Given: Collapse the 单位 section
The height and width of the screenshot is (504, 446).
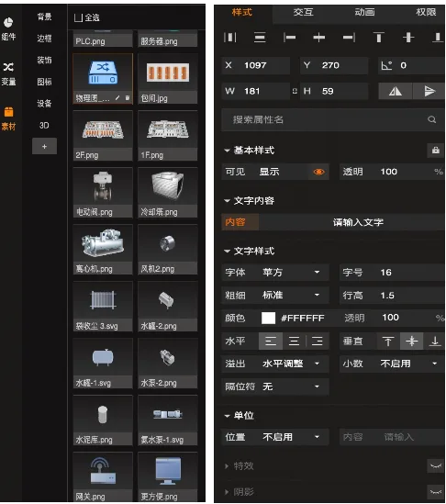Looking at the screenshot, I should click(227, 416).
